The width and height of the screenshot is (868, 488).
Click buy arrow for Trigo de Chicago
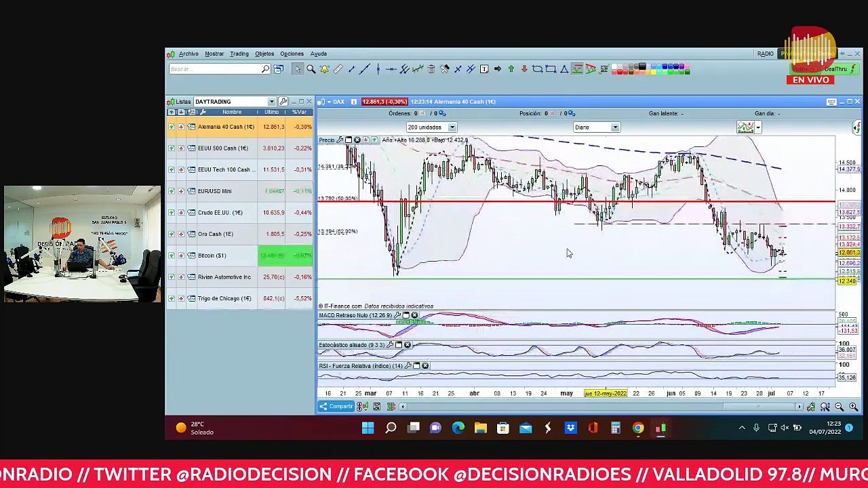coord(172,298)
